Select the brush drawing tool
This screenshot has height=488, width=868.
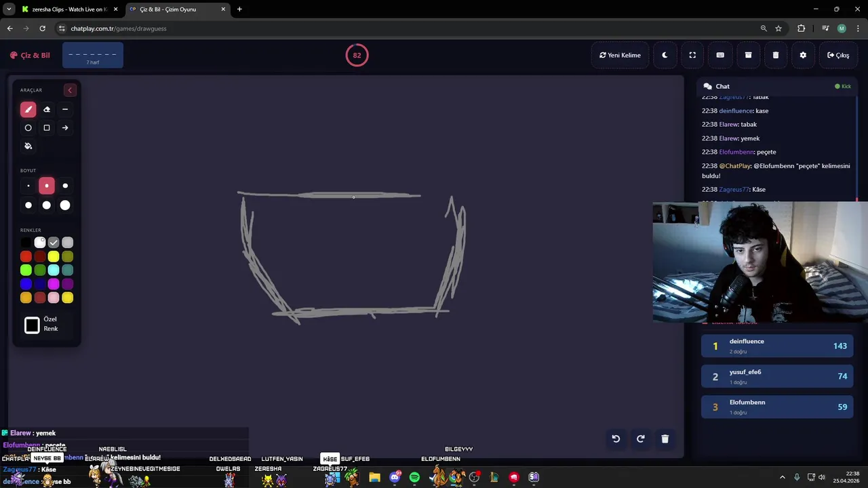click(28, 109)
